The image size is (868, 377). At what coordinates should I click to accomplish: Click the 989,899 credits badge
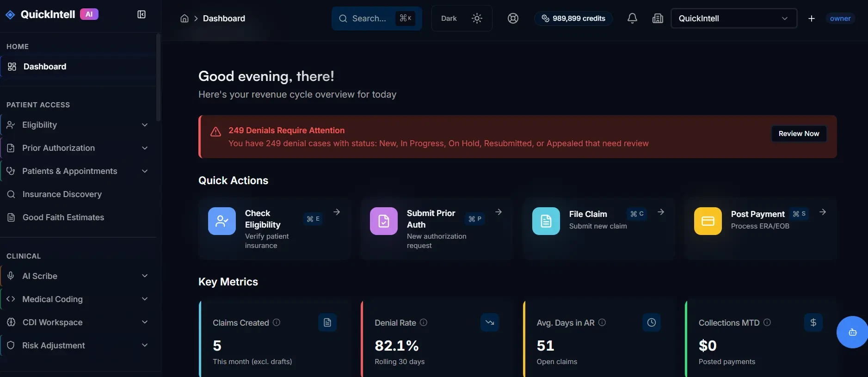tap(573, 19)
